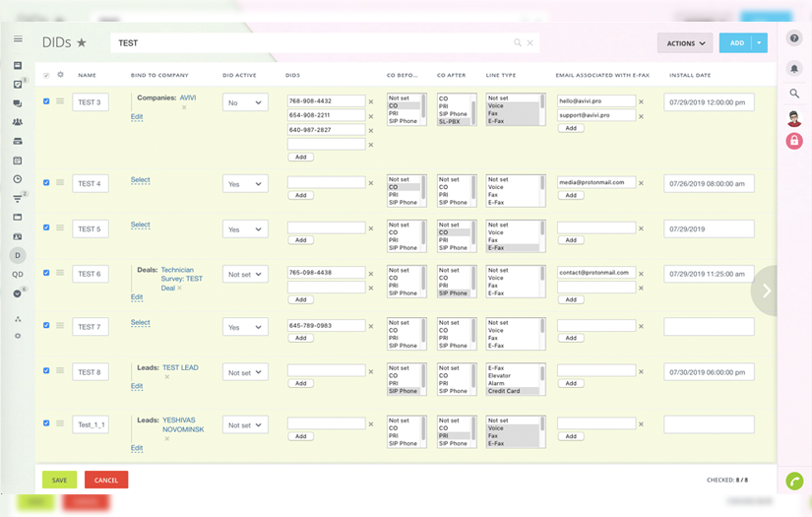Remove the 768-908-4432 DID number
Screen dimensions: 812x517
point(371,101)
